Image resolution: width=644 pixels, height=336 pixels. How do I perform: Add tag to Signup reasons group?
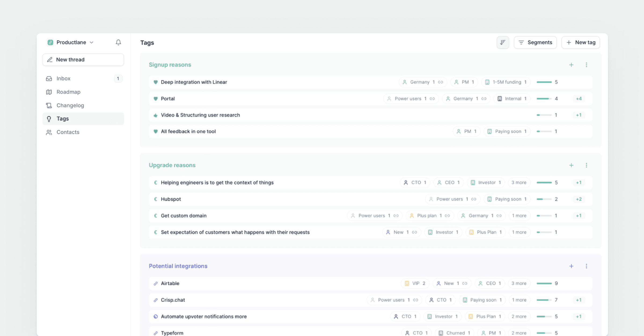[571, 65]
